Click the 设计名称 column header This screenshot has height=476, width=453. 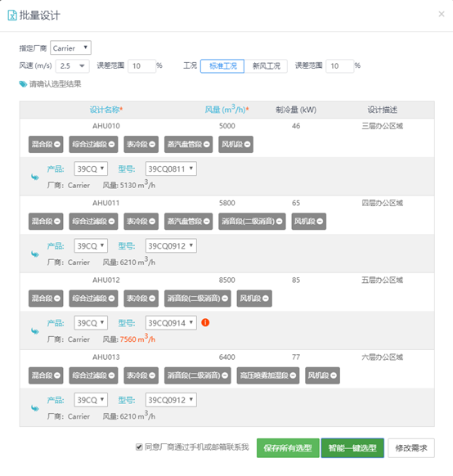tap(106, 110)
